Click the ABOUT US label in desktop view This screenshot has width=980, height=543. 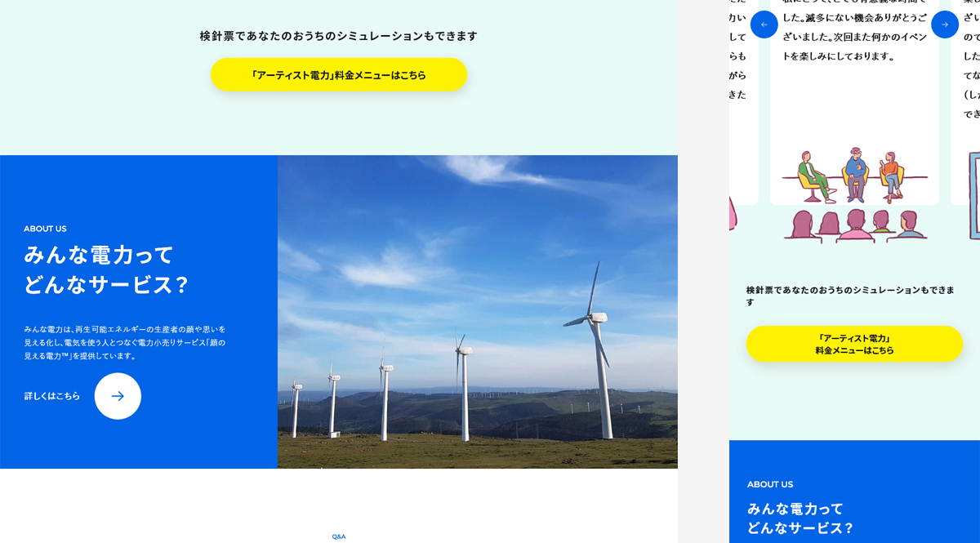tap(45, 229)
